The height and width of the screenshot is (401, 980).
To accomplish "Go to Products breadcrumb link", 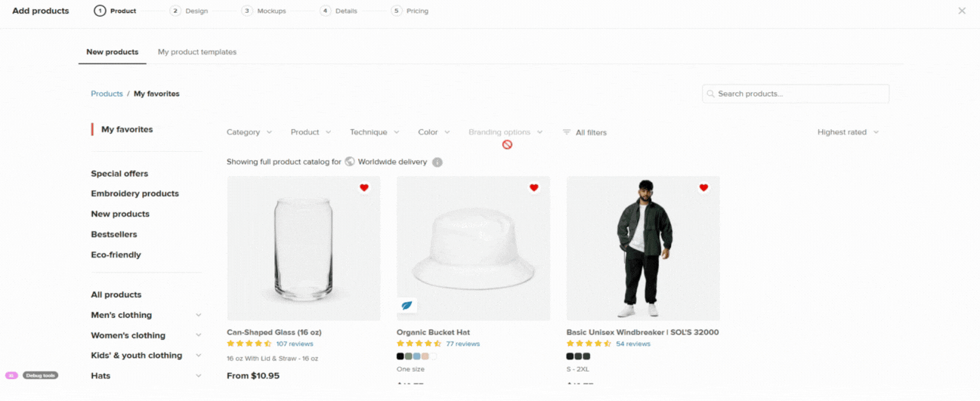I will point(107,94).
